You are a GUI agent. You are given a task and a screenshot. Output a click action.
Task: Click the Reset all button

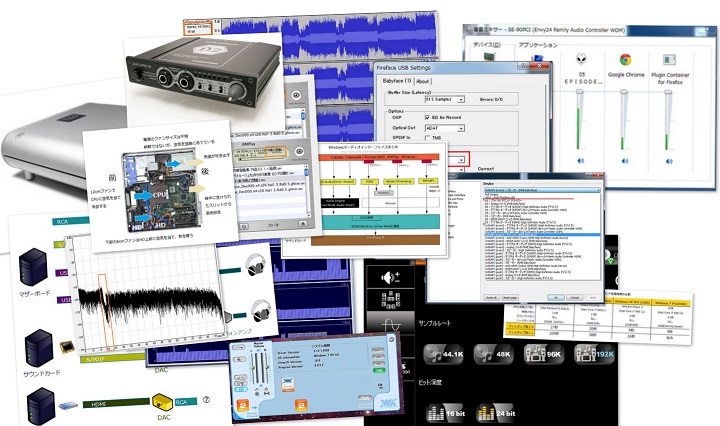[491, 297]
